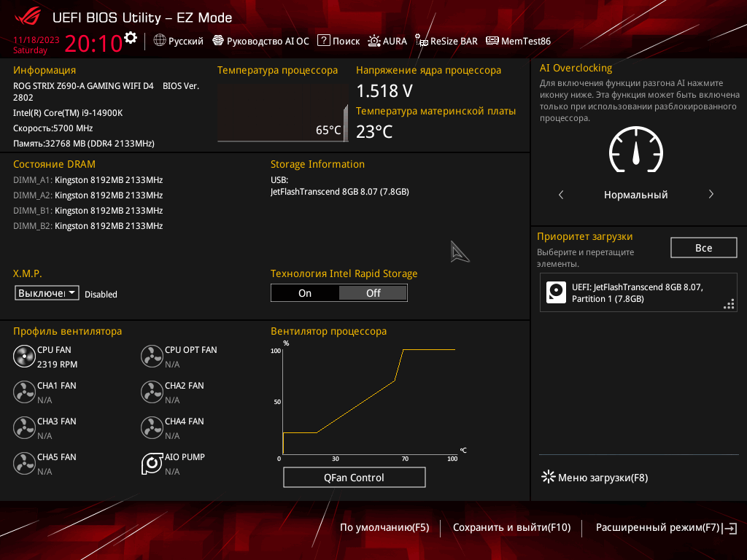Launch MemTest86 via its icon
The image size is (747, 560).
(492, 41)
